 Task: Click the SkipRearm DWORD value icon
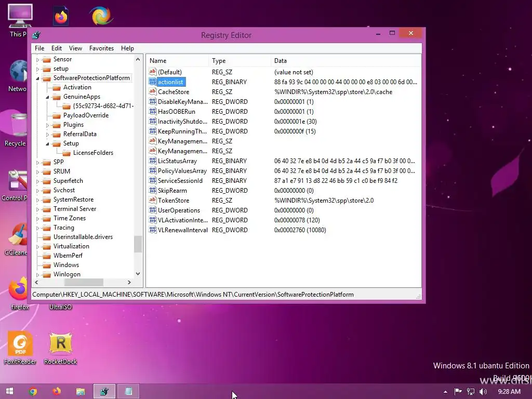click(153, 190)
